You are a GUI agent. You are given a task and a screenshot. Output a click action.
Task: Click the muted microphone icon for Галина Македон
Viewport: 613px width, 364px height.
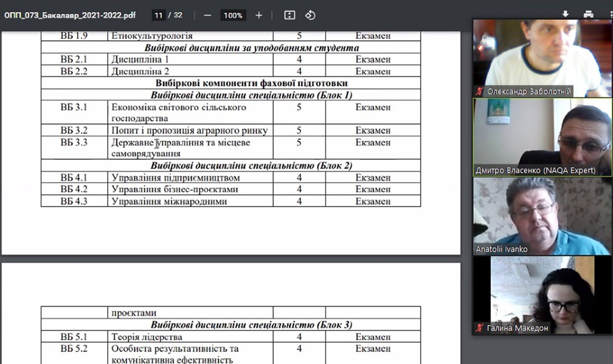(479, 328)
